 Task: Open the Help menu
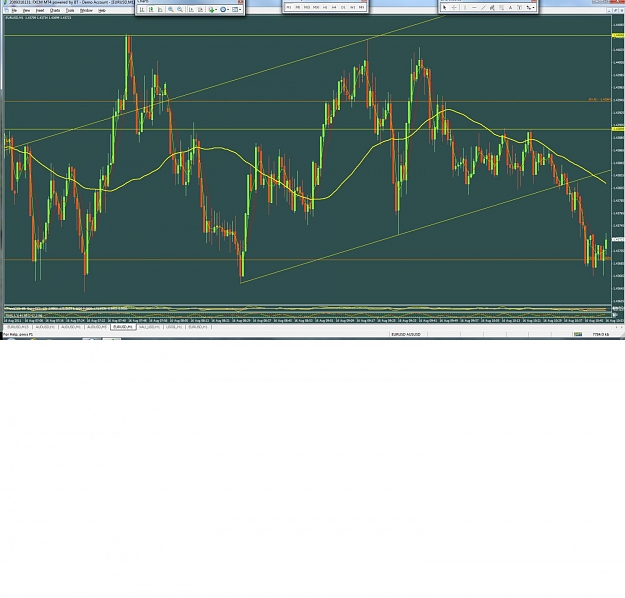[x=102, y=10]
